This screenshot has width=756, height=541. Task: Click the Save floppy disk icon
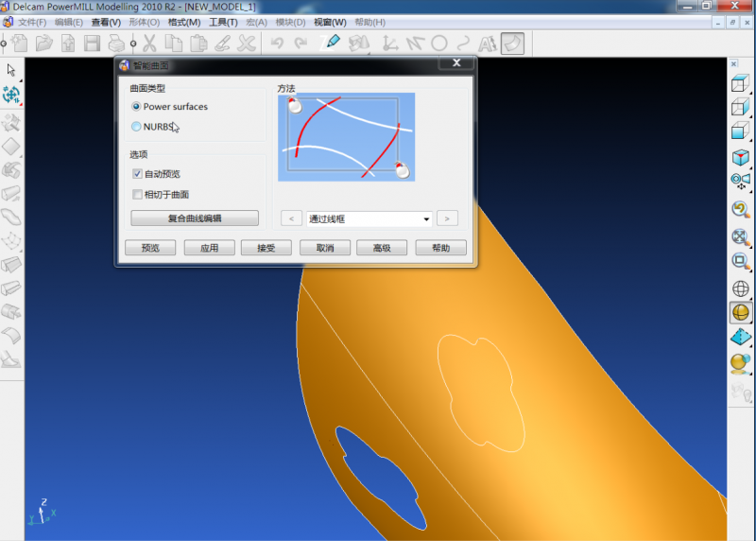coord(92,44)
